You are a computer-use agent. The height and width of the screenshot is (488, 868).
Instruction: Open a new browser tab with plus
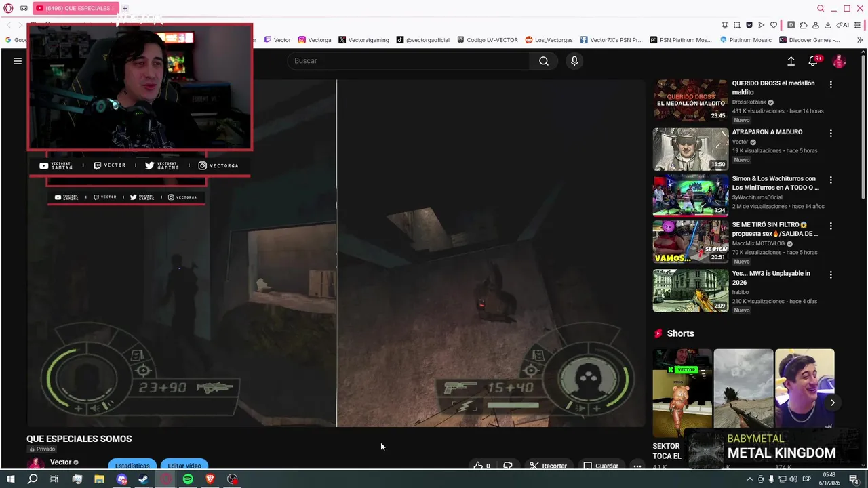[125, 8]
